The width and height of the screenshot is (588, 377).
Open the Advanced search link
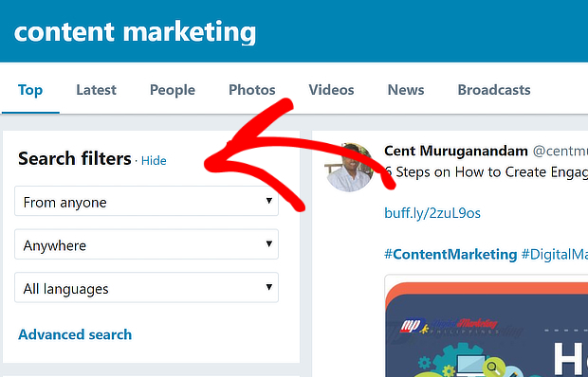[75, 334]
